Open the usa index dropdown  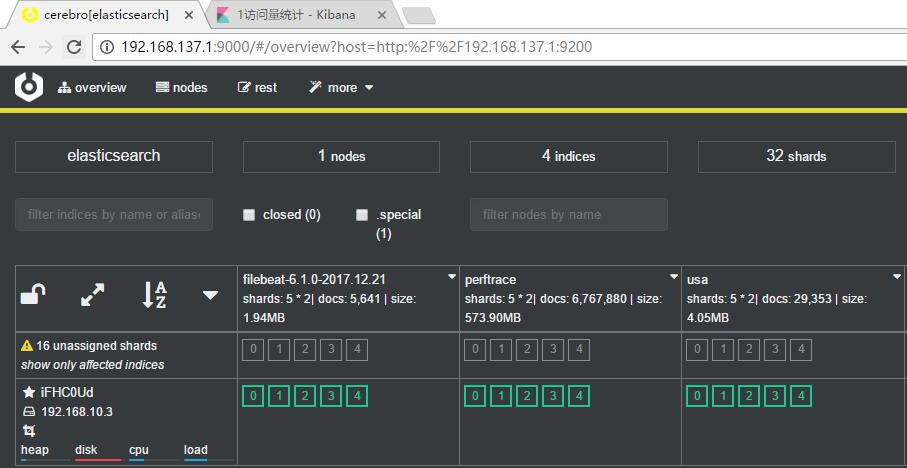tap(897, 277)
